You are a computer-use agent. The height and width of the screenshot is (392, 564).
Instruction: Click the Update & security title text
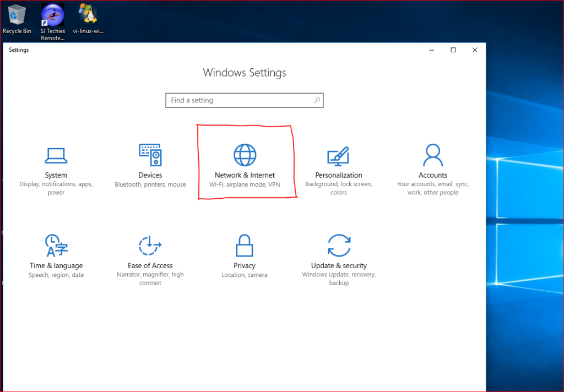coord(339,265)
